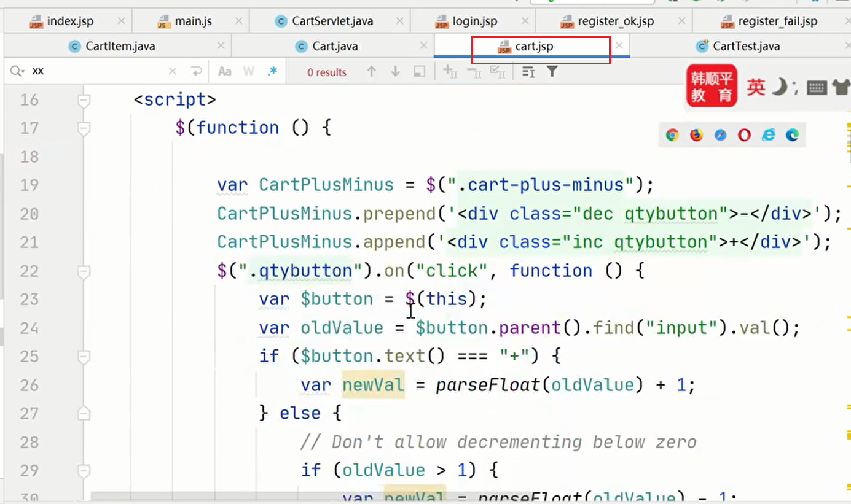The height and width of the screenshot is (504, 851).
Task: Toggle Regex (.*) search option
Action: pyautogui.click(x=272, y=71)
